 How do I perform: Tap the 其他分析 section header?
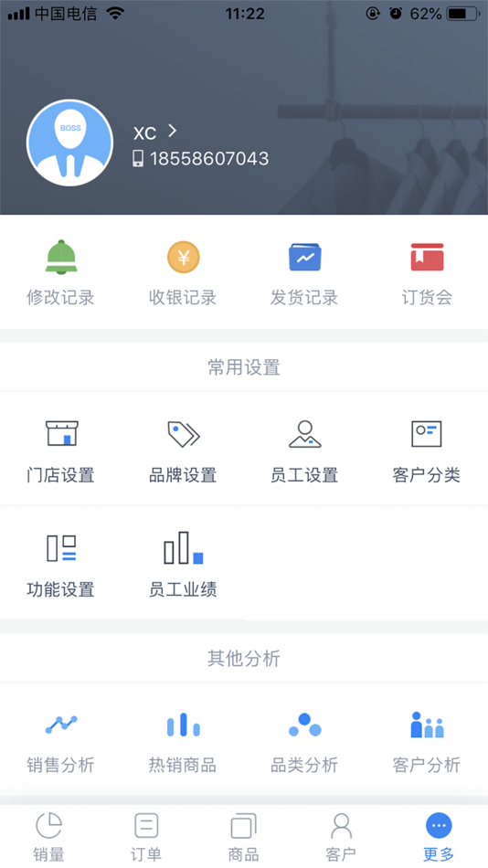pyautogui.click(x=244, y=658)
